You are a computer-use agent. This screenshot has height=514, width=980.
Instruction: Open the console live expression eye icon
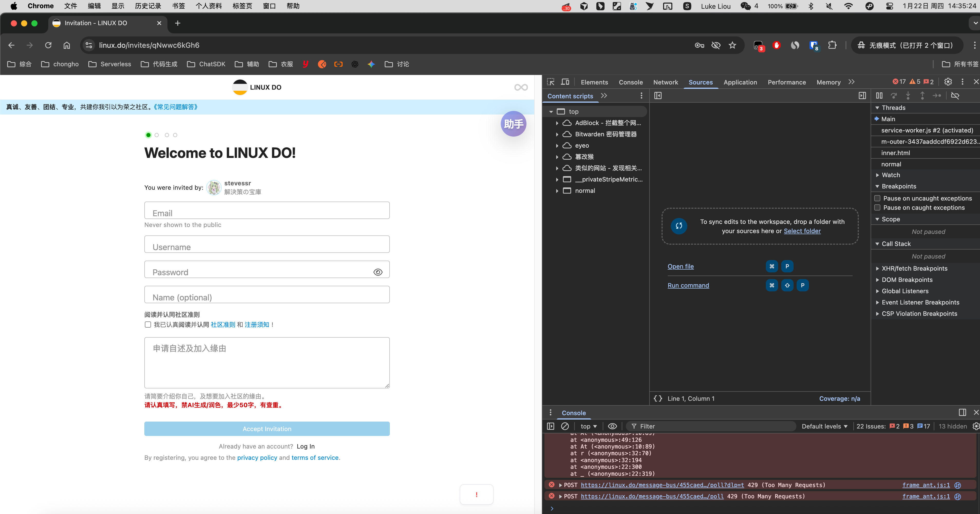(x=612, y=426)
